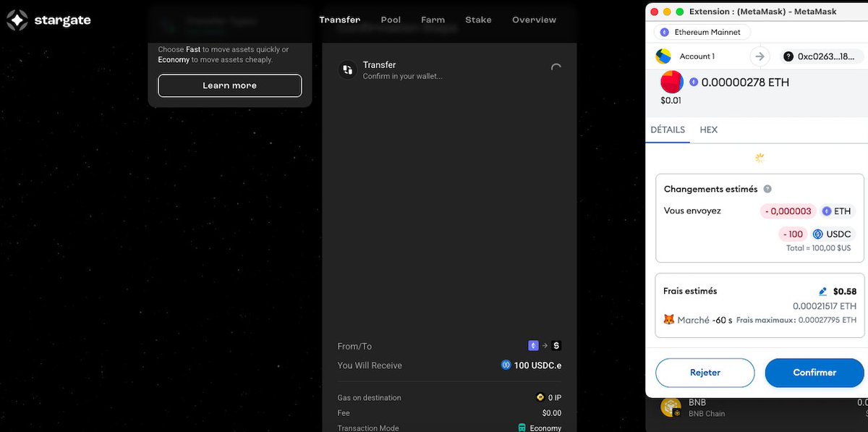This screenshot has width=868, height=432.
Task: Click the arrow between account and recipient
Action: tap(759, 56)
